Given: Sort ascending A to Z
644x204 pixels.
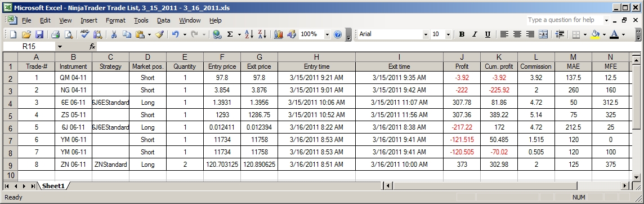Looking at the screenshot, I should [x=249, y=34].
